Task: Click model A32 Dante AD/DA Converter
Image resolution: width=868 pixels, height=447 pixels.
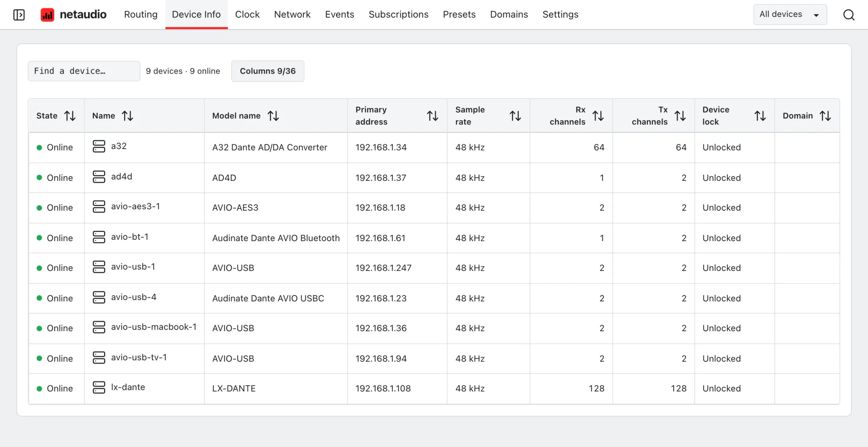Action: (270, 147)
